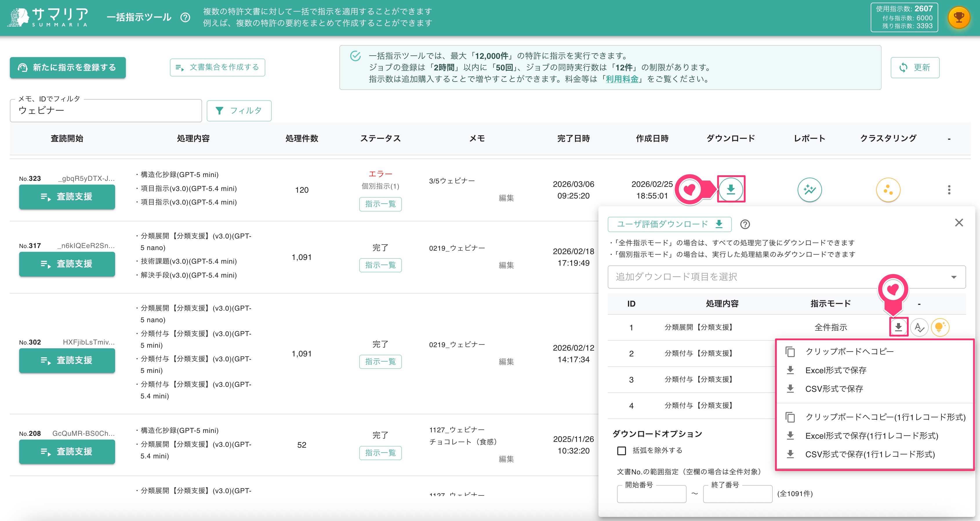The image size is (980, 521).
Task: Click 編集 for job No.317 memo
Action: [x=506, y=265]
